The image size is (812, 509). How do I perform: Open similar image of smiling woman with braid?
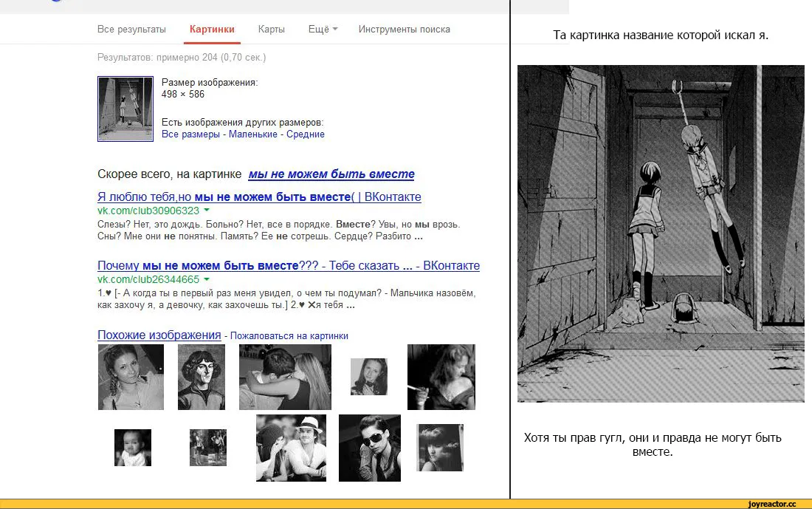tap(131, 377)
